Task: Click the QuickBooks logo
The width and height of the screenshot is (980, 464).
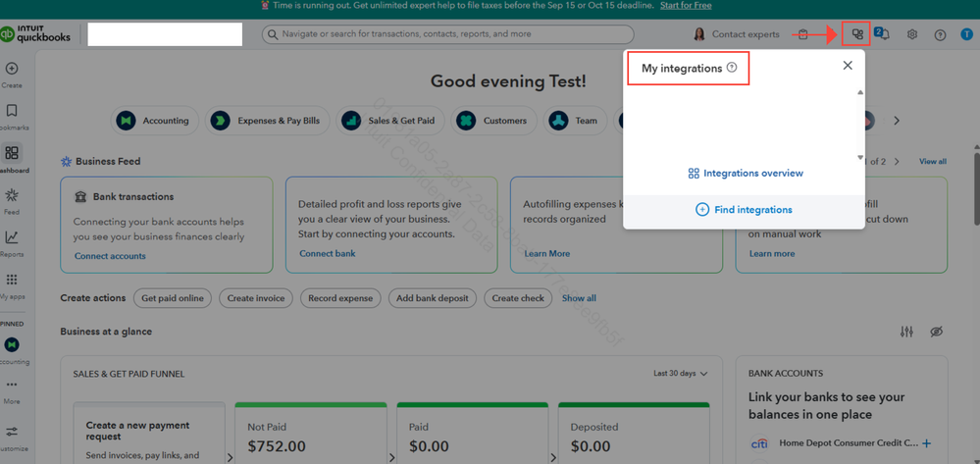Action: coord(35,34)
